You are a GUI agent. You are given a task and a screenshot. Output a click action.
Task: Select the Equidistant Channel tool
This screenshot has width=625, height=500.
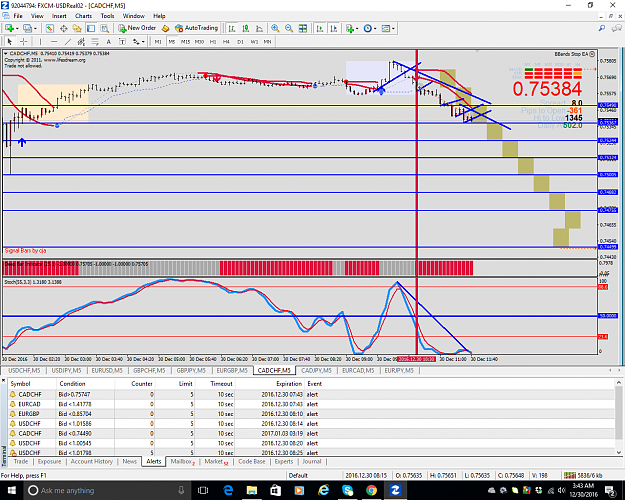(81, 41)
